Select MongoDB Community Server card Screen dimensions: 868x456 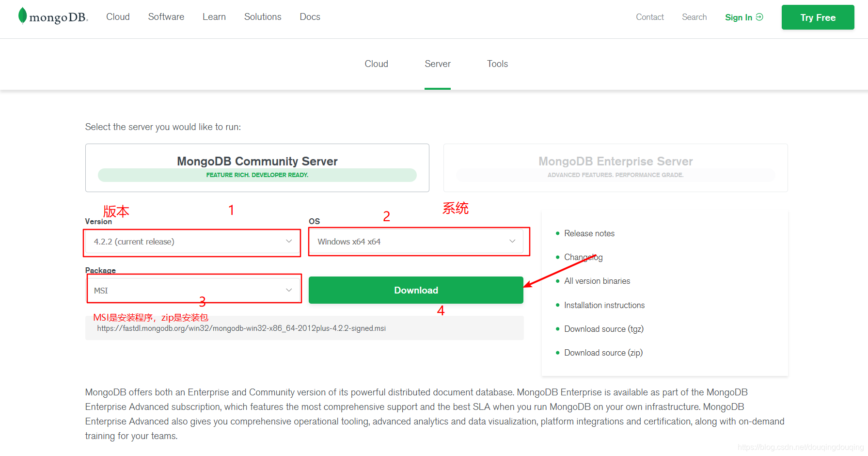pos(257,168)
